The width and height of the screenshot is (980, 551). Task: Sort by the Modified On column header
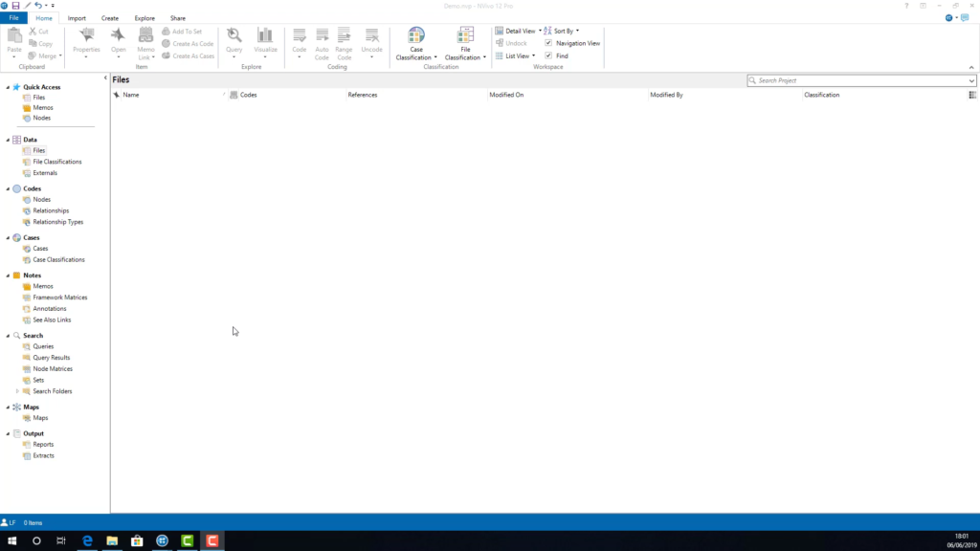click(568, 95)
